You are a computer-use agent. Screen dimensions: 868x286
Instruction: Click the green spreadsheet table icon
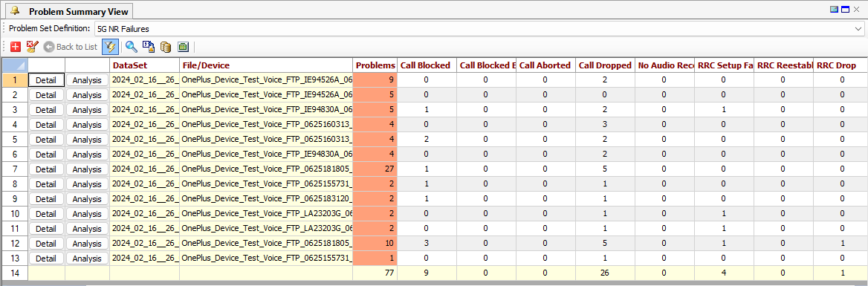click(184, 47)
